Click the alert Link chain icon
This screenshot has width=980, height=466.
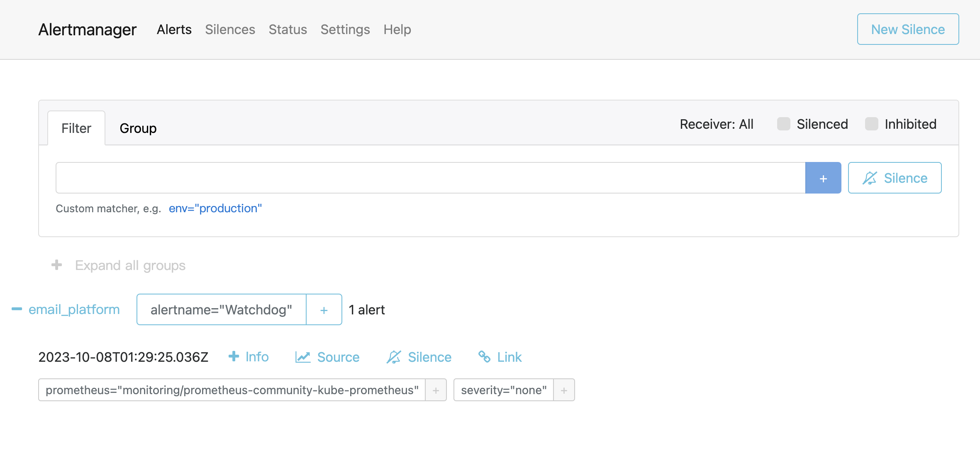click(x=484, y=356)
